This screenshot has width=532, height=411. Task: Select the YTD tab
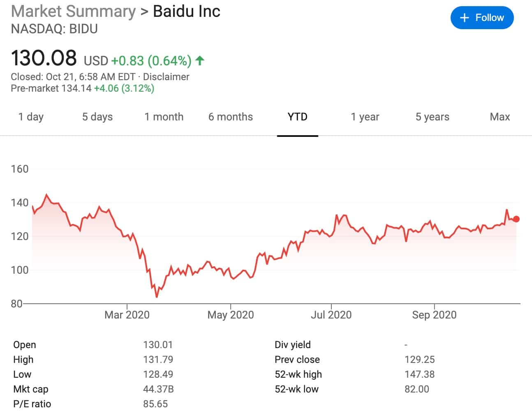coord(297,117)
